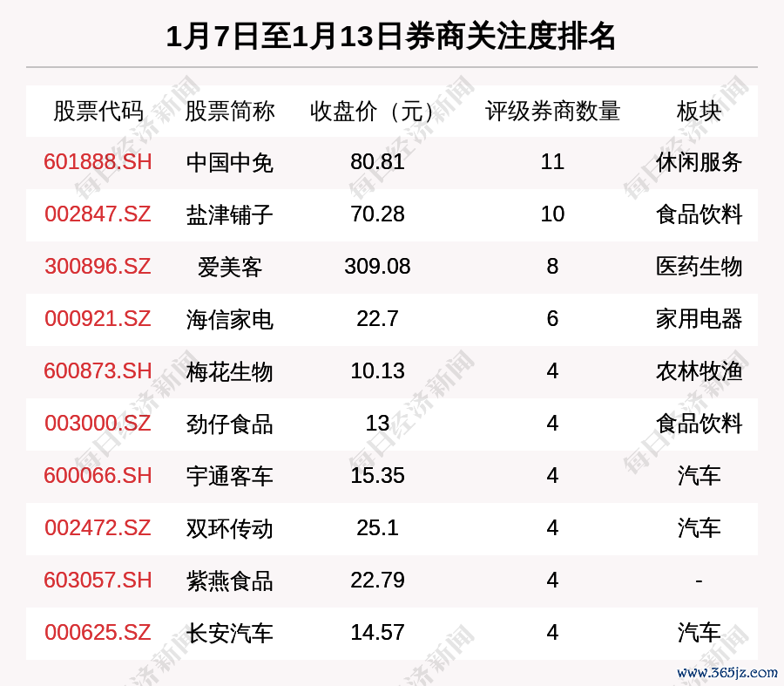Click closing price 309.08
Image resolution: width=784 pixels, height=686 pixels.
[x=377, y=266]
